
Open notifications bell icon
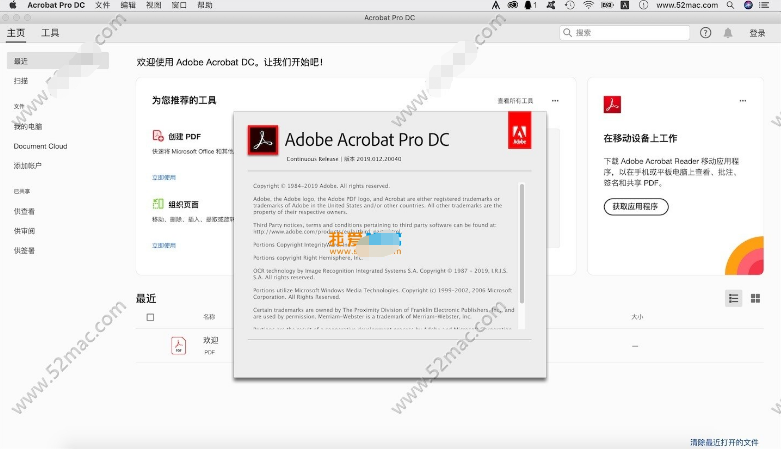tap(728, 33)
